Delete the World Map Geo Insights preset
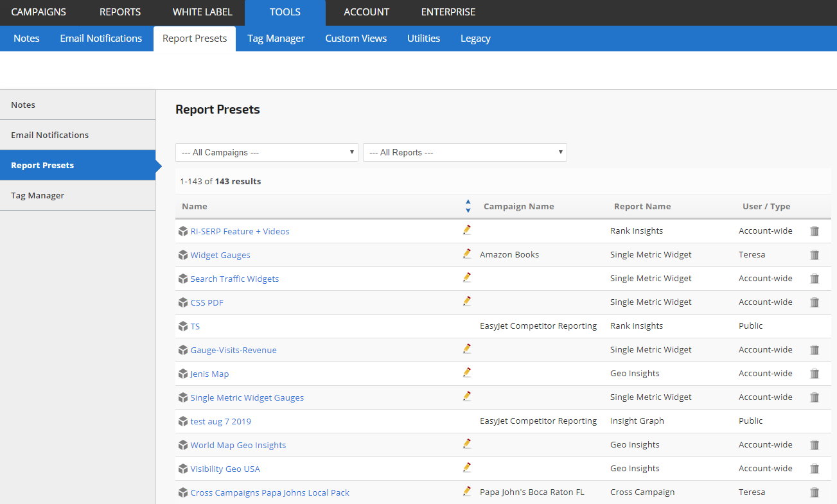Screen dimensions: 837x504 click(815, 445)
